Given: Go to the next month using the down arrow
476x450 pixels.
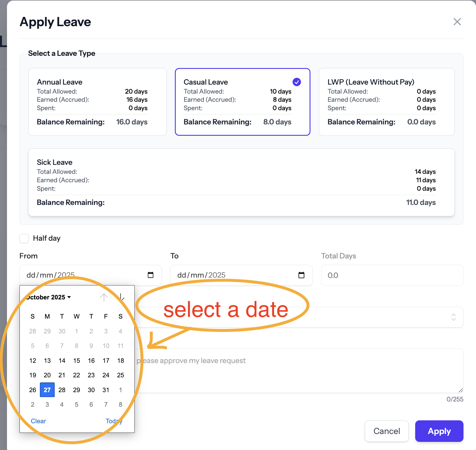Looking at the screenshot, I should 122,297.
